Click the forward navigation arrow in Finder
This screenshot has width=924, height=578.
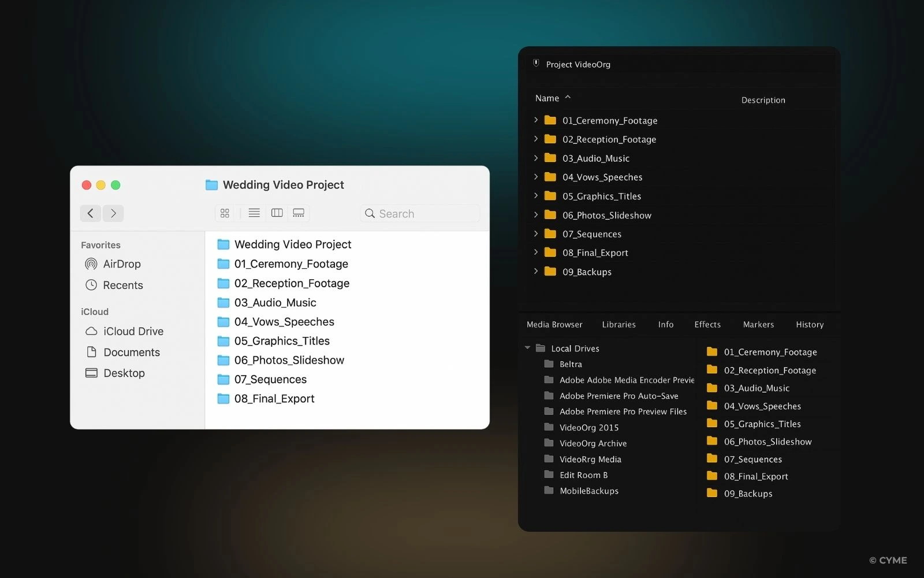[113, 213]
